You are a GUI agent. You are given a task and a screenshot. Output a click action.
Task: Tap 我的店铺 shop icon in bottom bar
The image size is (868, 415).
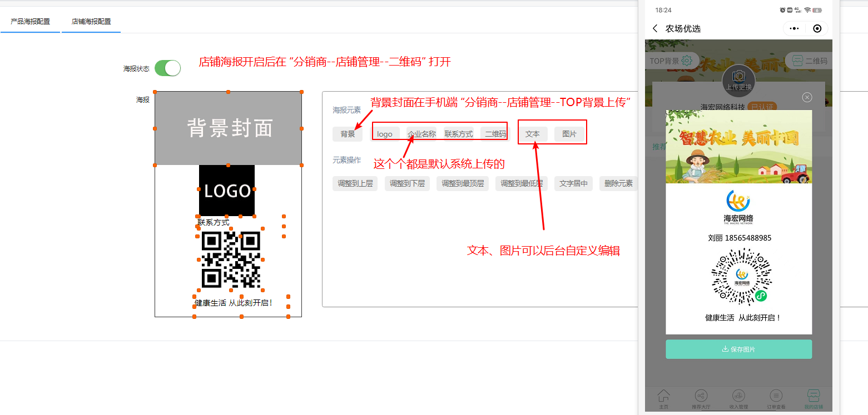[x=814, y=395]
